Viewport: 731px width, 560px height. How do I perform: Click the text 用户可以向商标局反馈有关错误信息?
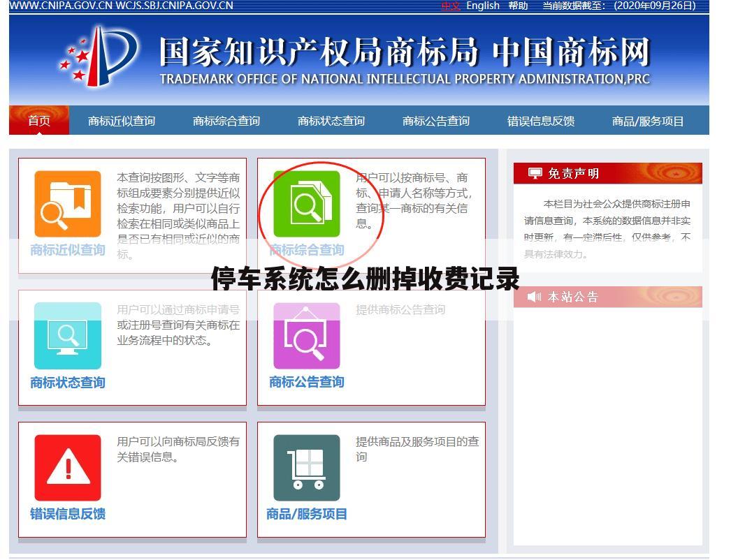[x=178, y=449]
